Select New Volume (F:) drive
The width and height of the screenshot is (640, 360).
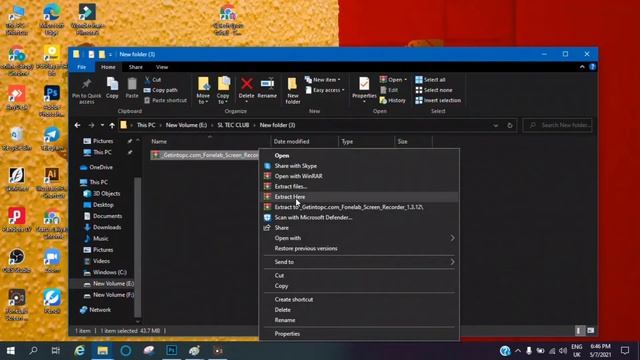tap(109, 295)
